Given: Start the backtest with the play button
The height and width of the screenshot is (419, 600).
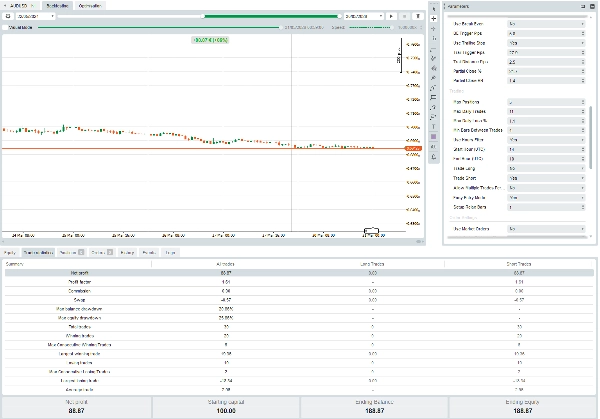Looking at the screenshot, I should (392, 17).
